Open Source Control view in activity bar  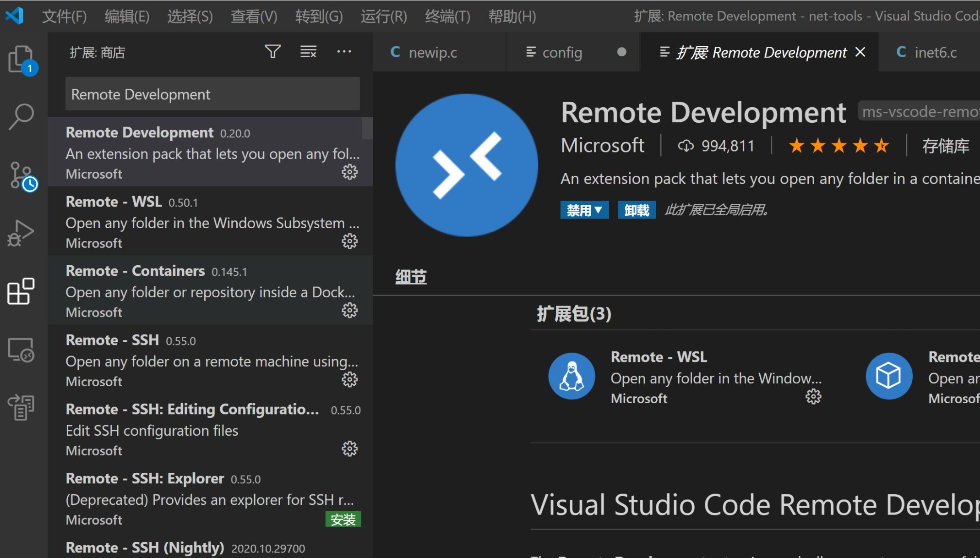(x=23, y=176)
